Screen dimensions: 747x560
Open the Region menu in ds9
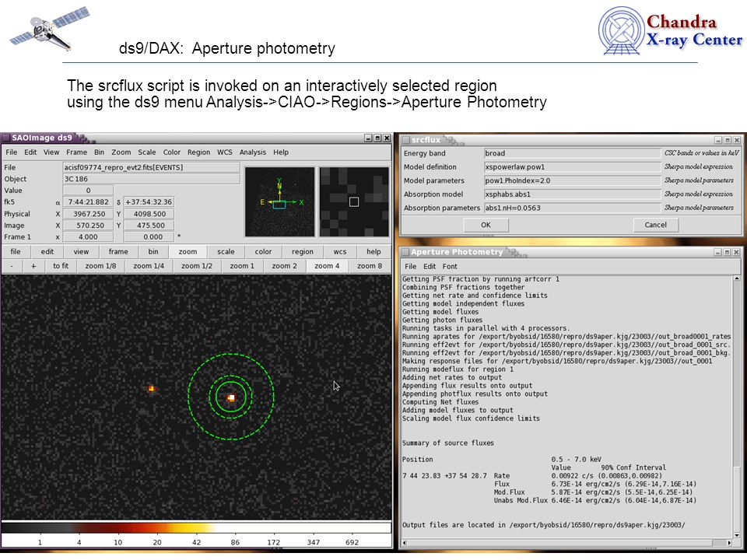click(198, 152)
